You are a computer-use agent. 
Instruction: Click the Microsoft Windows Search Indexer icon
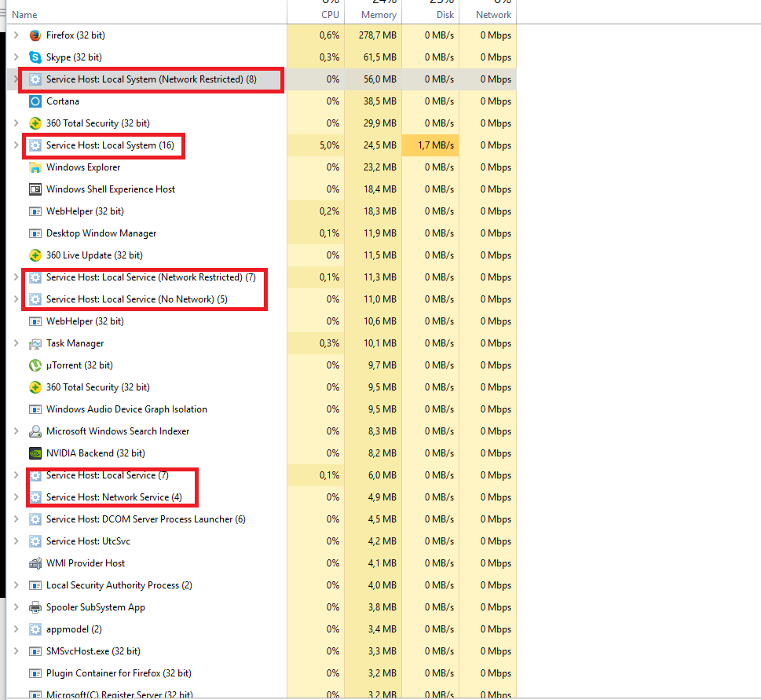[35, 431]
